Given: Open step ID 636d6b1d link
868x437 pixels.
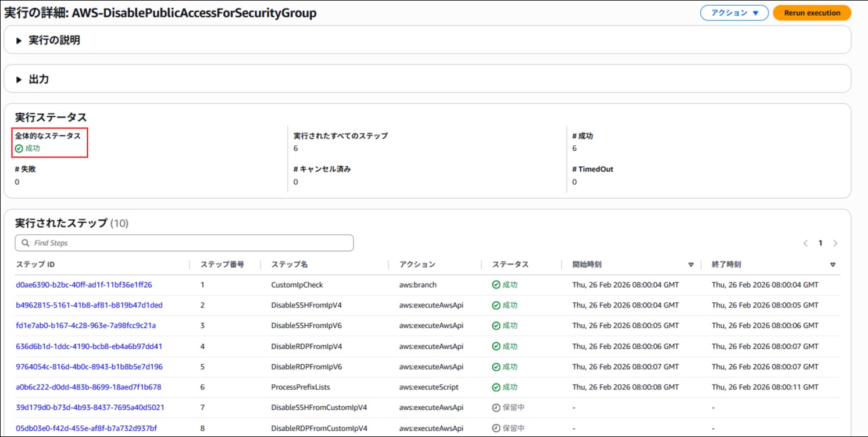Looking at the screenshot, I should [89, 346].
